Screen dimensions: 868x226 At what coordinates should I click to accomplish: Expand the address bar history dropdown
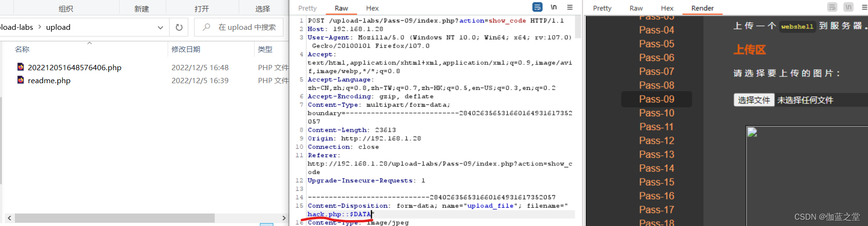pos(160,27)
